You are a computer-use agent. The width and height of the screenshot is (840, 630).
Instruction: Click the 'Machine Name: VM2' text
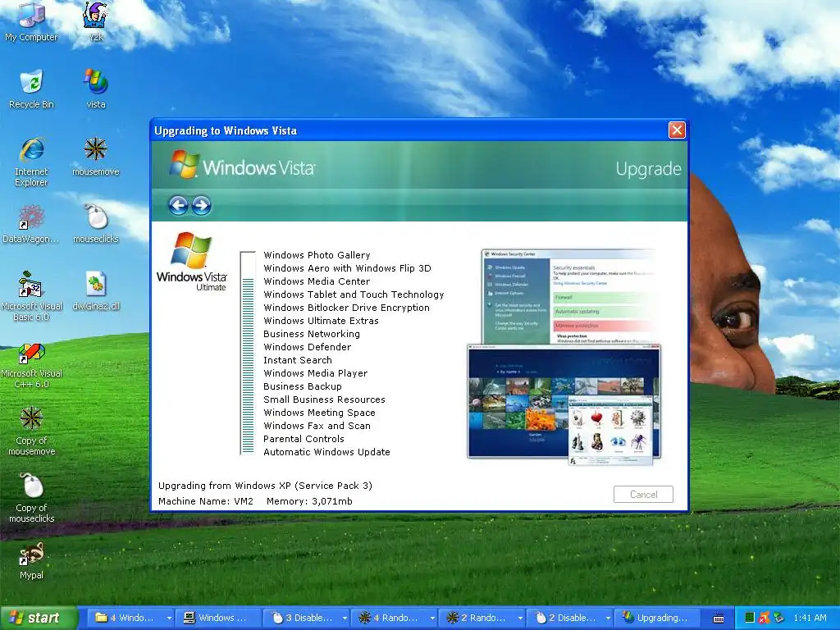point(206,501)
